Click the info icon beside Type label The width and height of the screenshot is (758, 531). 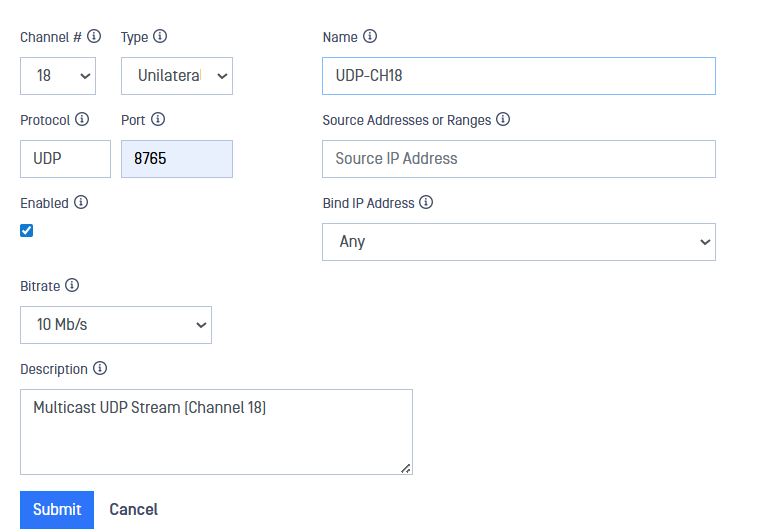tap(160, 36)
